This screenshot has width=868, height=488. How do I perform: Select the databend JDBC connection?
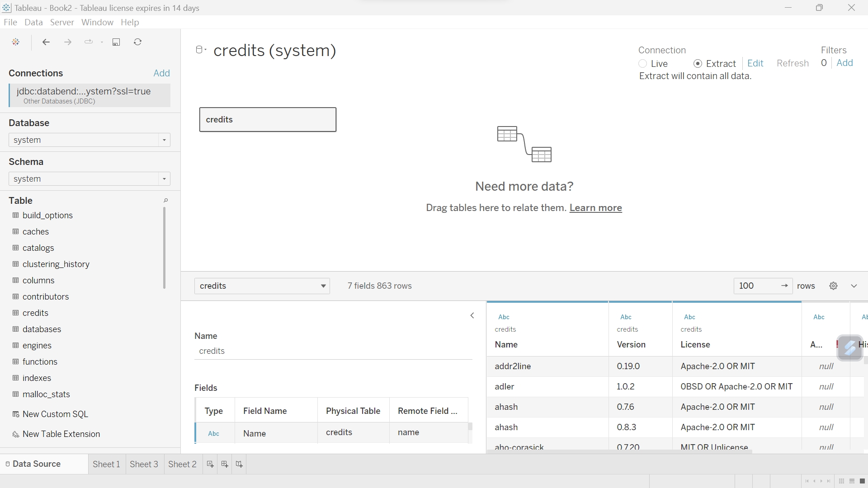pyautogui.click(x=90, y=95)
